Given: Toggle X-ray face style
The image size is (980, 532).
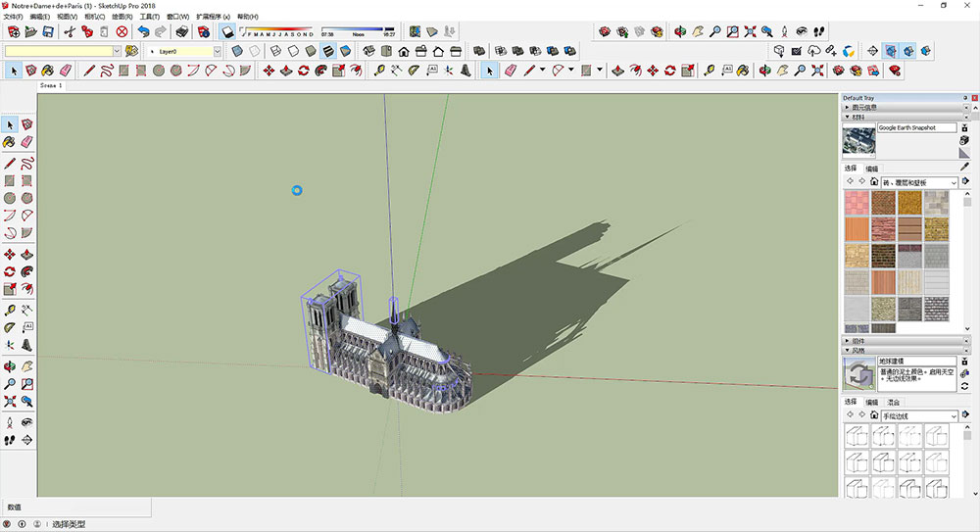Looking at the screenshot, I should click(238, 51).
